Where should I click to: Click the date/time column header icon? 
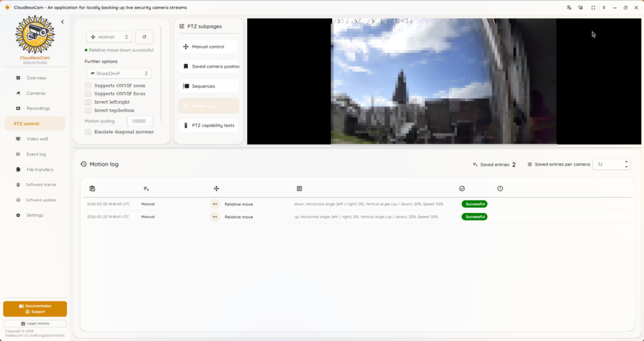pos(92,188)
